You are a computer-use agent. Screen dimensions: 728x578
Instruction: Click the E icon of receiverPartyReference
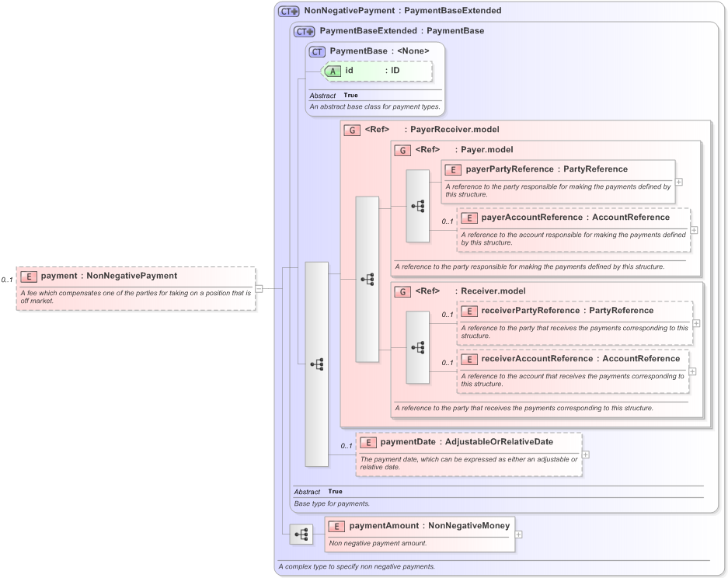469,311
